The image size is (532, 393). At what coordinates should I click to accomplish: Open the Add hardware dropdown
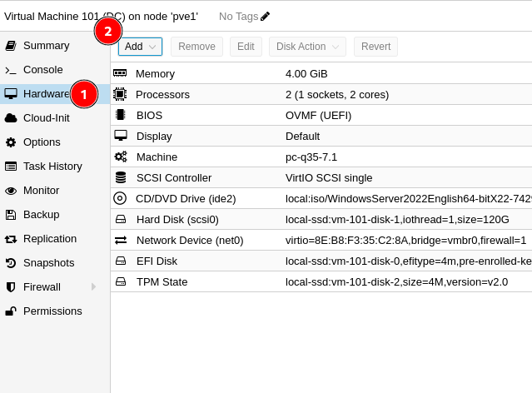[140, 47]
